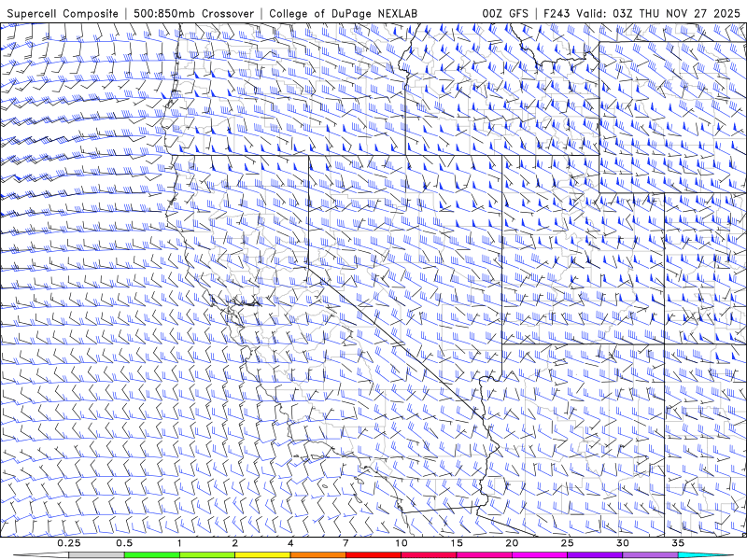Click the '1' legend value
The height and width of the screenshot is (560, 747).
[x=179, y=543]
